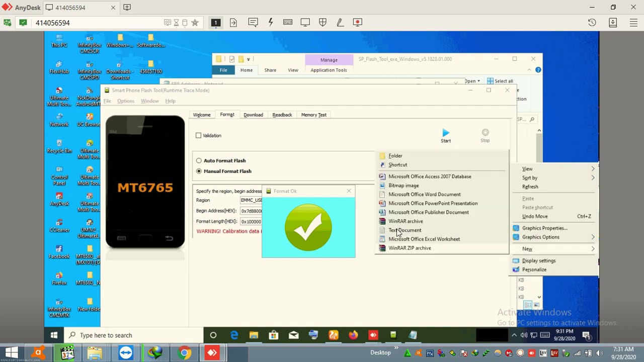Open Microsoft Edge in remote taskbar
The height and width of the screenshot is (362, 644).
tap(234, 335)
